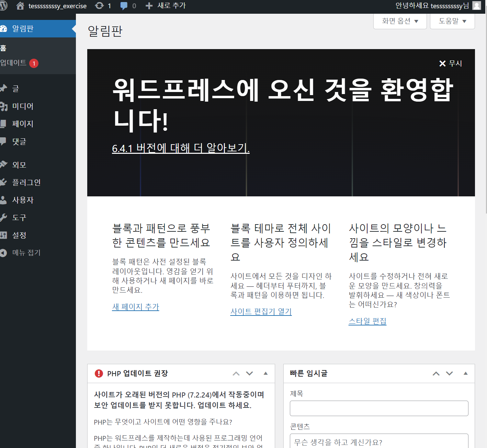Dismiss the welcome panel X icon
This screenshot has height=448, width=487.
tap(442, 64)
